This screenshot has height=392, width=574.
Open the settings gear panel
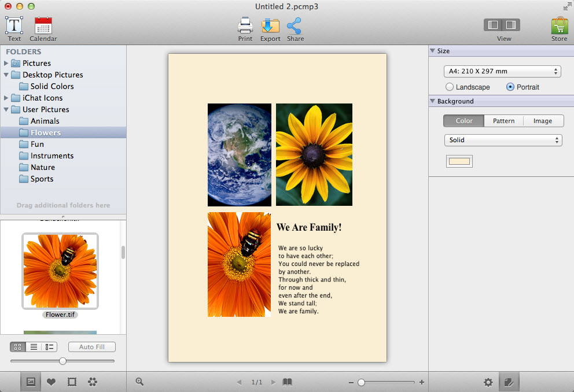click(x=488, y=382)
